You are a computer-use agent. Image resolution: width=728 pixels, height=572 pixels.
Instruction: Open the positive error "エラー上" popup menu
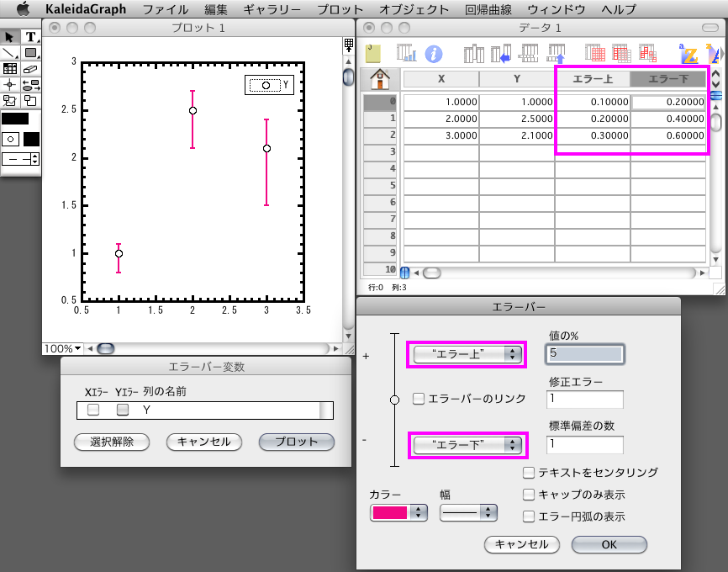[467, 354]
